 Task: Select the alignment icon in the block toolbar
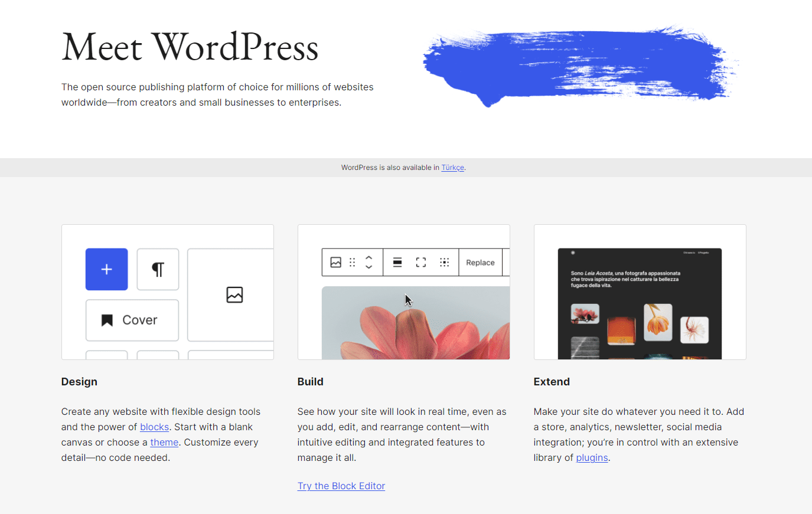click(397, 262)
